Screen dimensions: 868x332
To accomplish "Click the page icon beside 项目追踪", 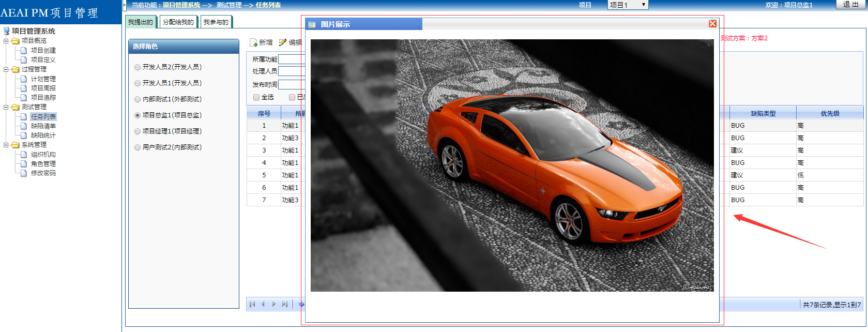I will tap(24, 97).
